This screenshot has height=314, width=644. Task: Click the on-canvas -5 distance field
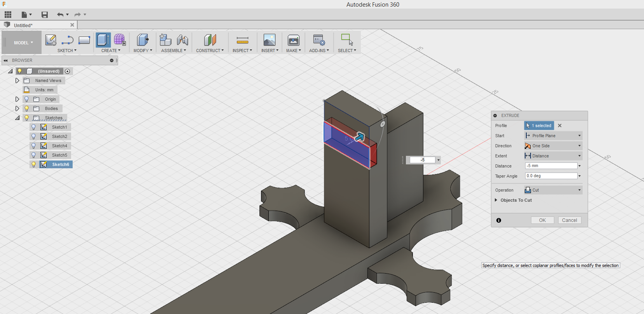(423, 160)
